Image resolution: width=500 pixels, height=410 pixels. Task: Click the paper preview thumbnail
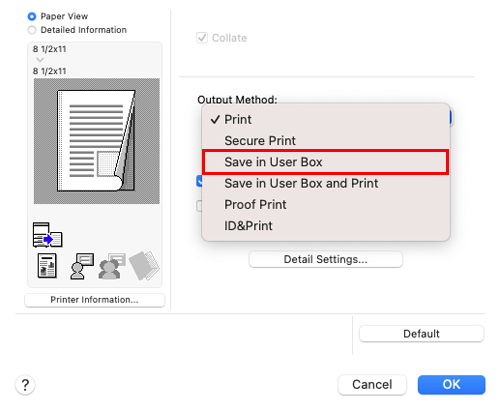(x=97, y=141)
